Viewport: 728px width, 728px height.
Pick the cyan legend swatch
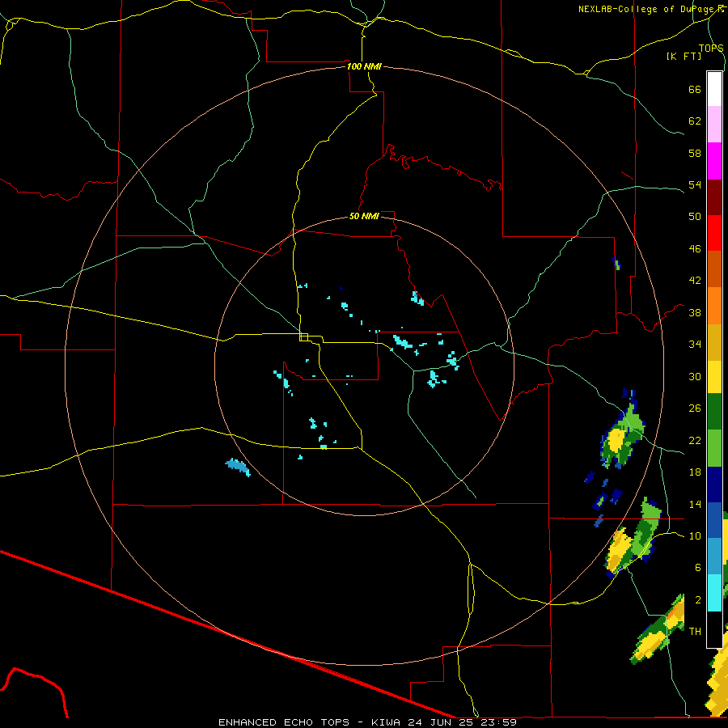pyautogui.click(x=714, y=593)
